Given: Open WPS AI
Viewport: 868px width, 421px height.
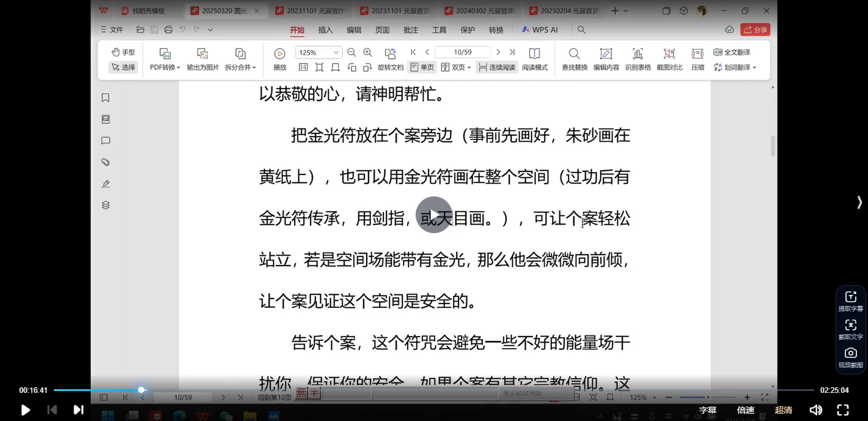Looking at the screenshot, I should coord(540,29).
